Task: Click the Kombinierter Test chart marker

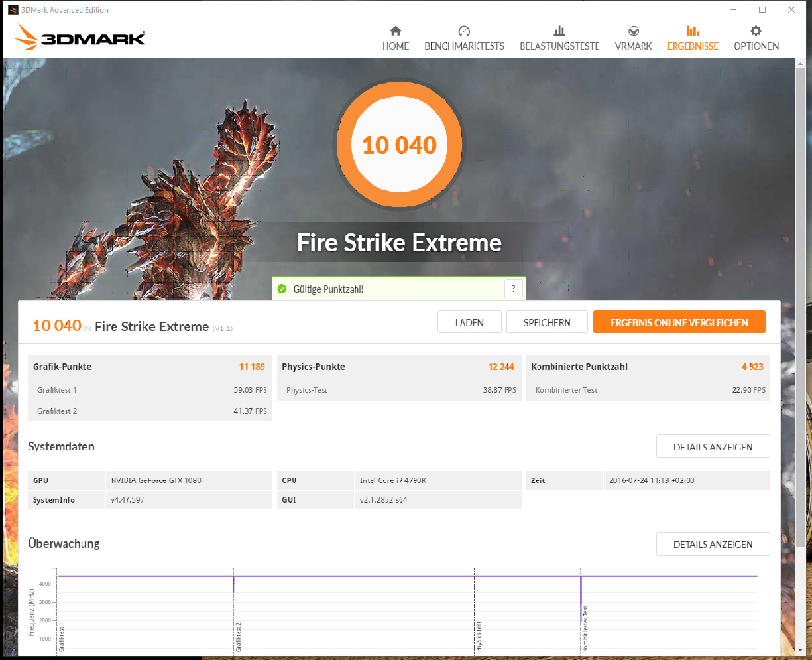Action: pos(586,629)
